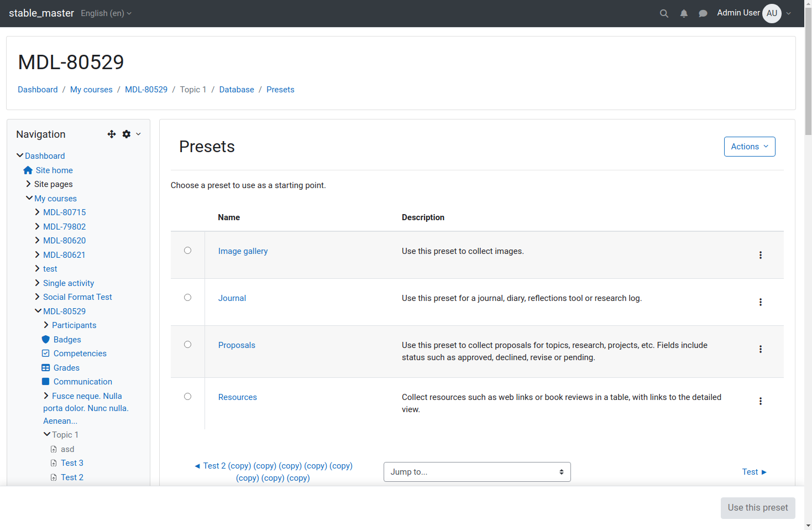Click the stable_master site name
Screen dimensions: 812x530
41,13
